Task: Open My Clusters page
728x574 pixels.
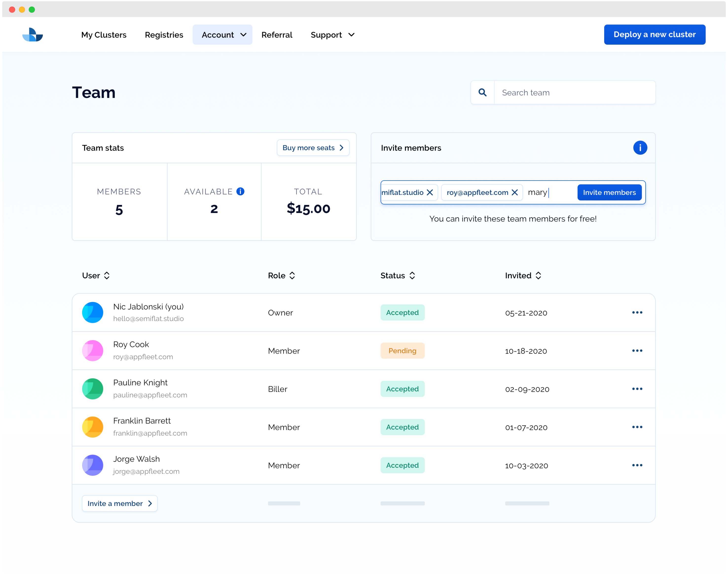Action: (104, 35)
